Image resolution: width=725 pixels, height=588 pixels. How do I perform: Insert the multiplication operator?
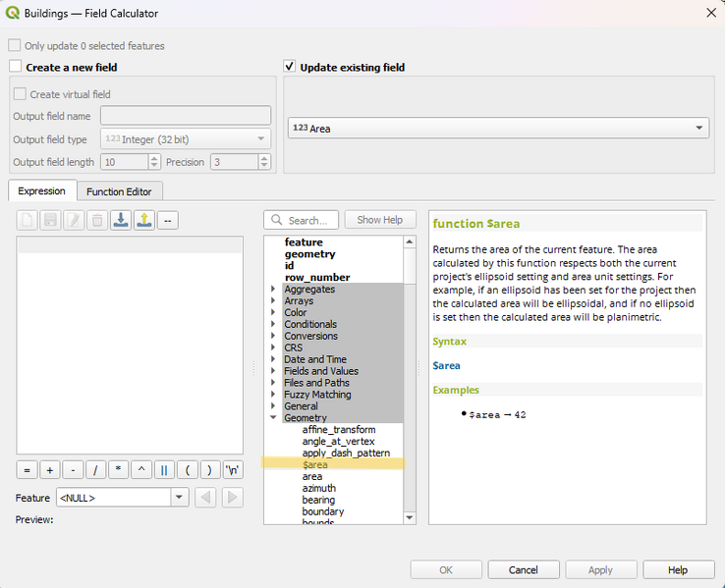118,470
